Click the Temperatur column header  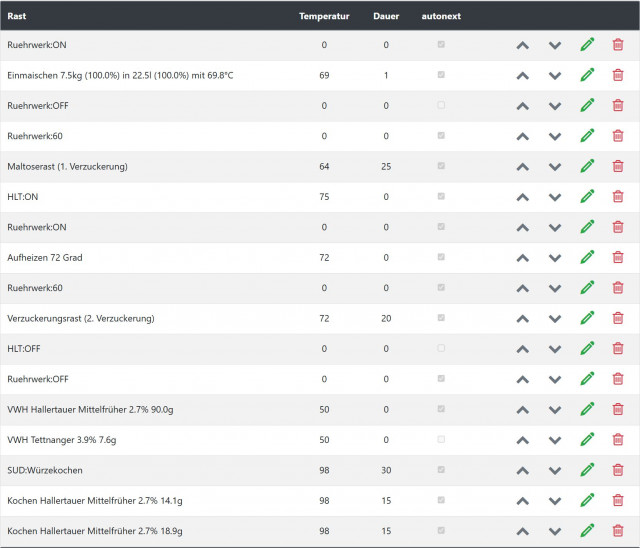(x=324, y=16)
